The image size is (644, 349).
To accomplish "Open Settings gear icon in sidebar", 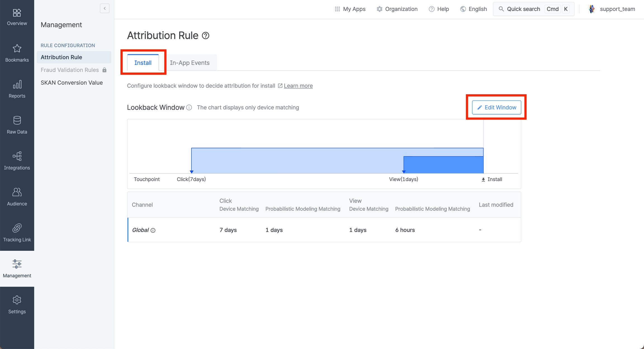I will tap(17, 300).
